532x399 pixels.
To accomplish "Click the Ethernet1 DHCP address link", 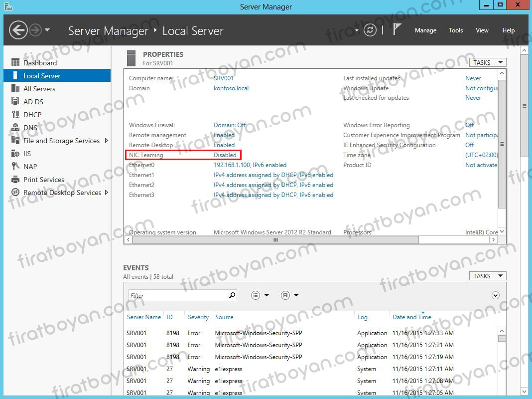I will click(273, 175).
